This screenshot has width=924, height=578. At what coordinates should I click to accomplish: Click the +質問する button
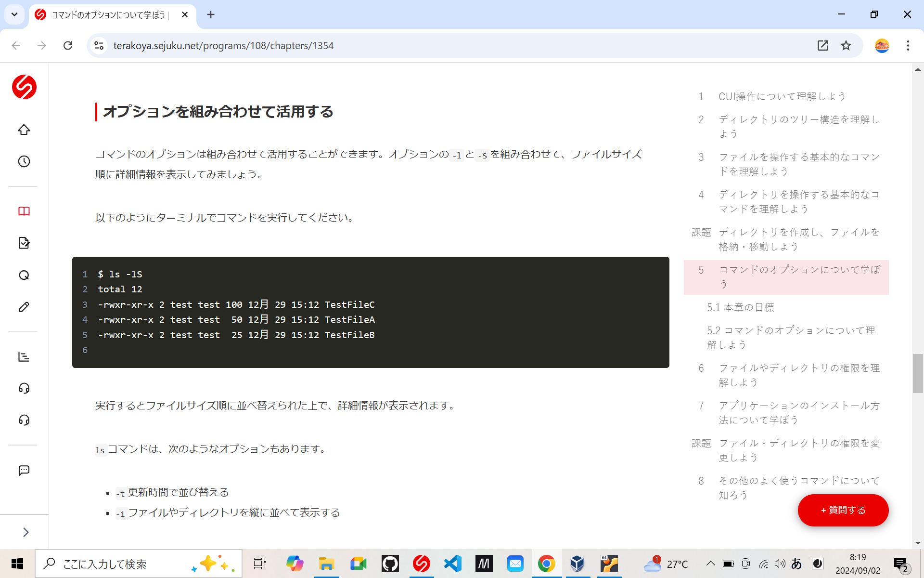(x=843, y=510)
